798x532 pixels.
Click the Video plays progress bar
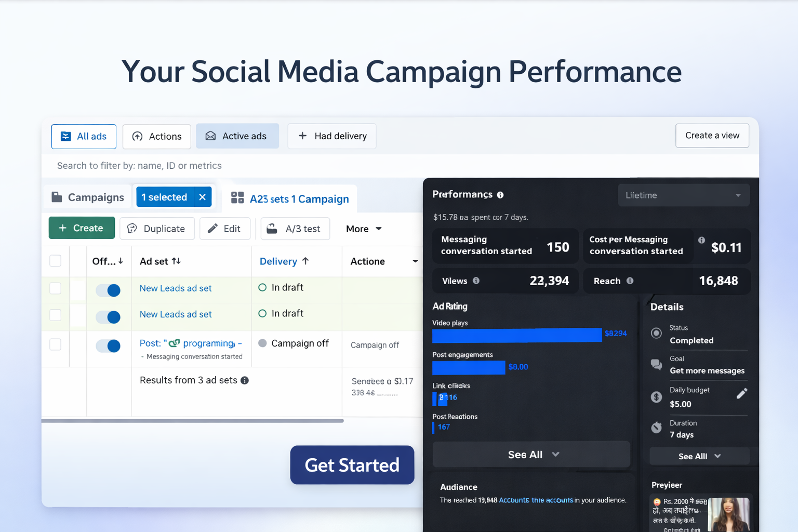(x=516, y=335)
